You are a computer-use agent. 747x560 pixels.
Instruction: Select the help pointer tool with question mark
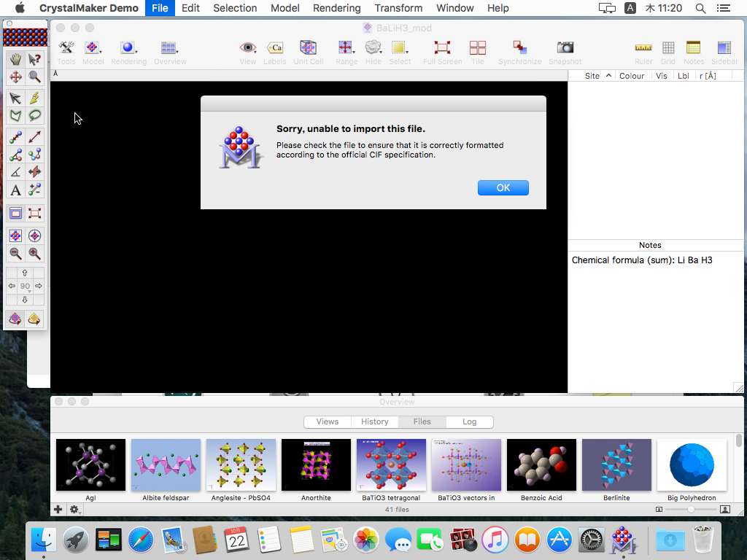pyautogui.click(x=34, y=59)
